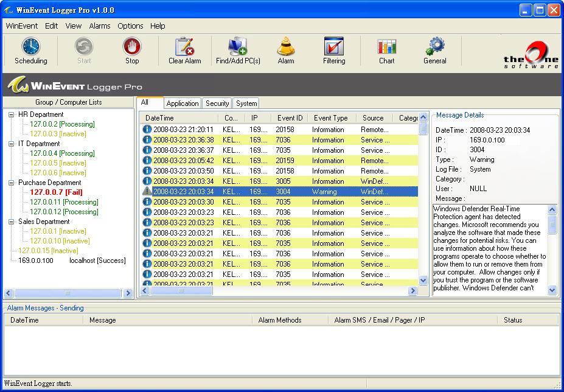
Task: Click the Group / Computer Lists header
Action: pyautogui.click(x=68, y=102)
